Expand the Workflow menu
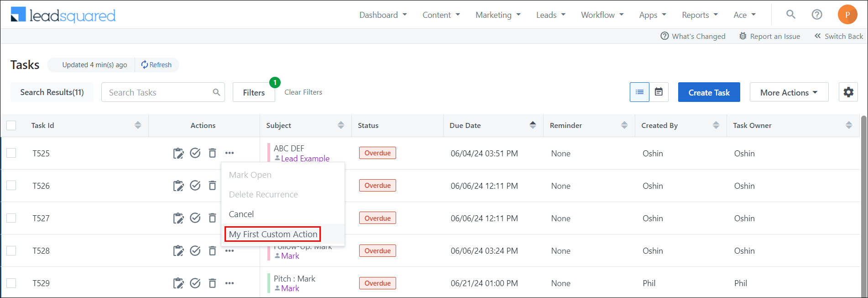 (602, 15)
